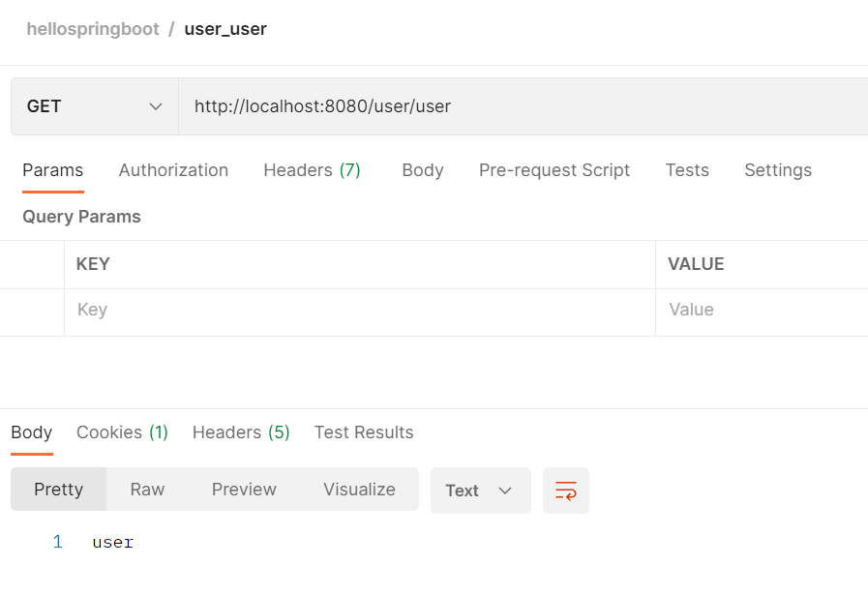
Task: Click the query param Value field
Action: [762, 312]
